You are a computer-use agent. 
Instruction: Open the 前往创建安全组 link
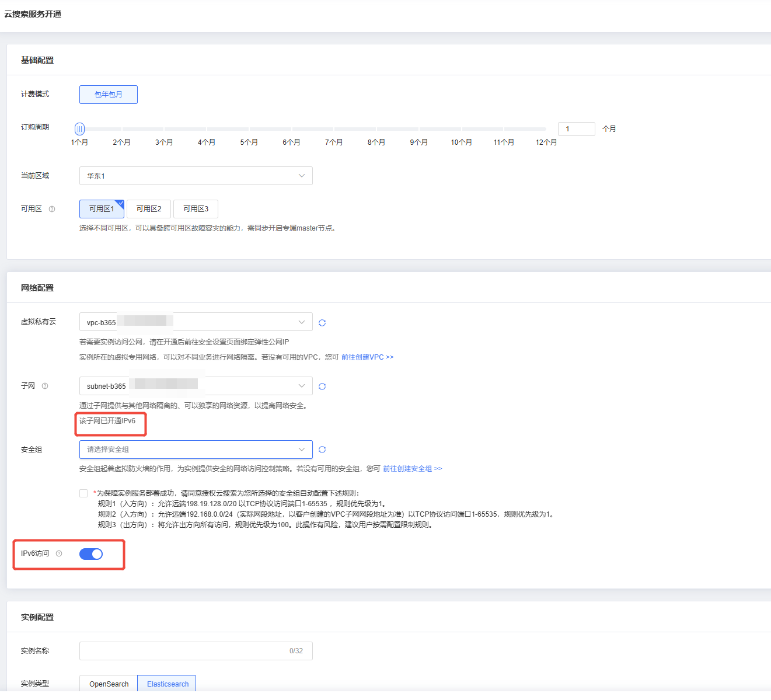coord(412,469)
